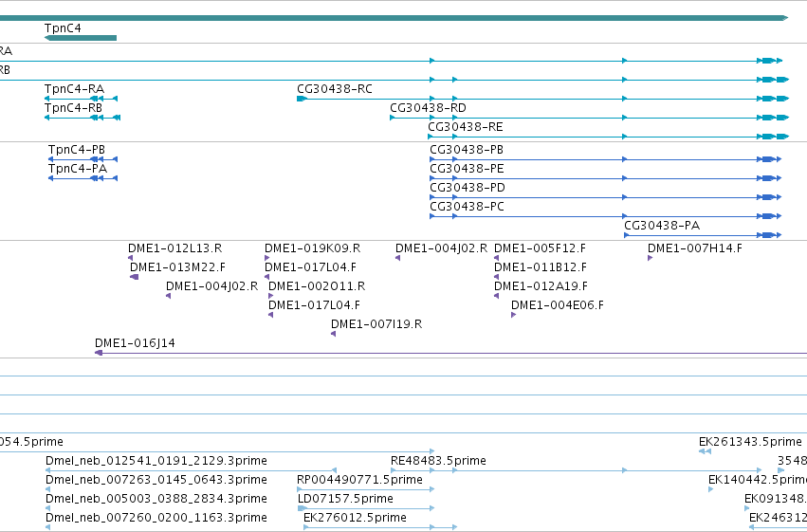Click the TpnC4 gene label
This screenshot has height=532, width=807.
tap(63, 28)
